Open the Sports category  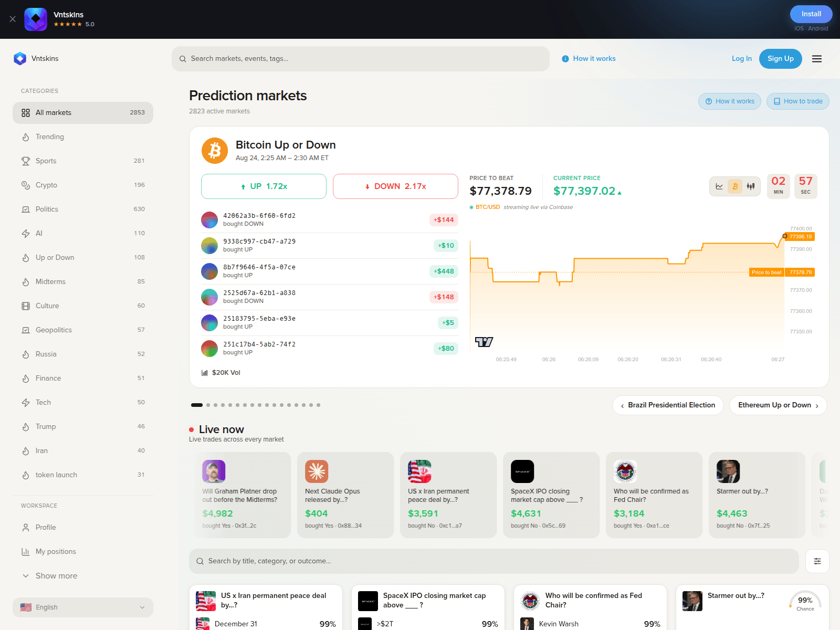(83, 161)
